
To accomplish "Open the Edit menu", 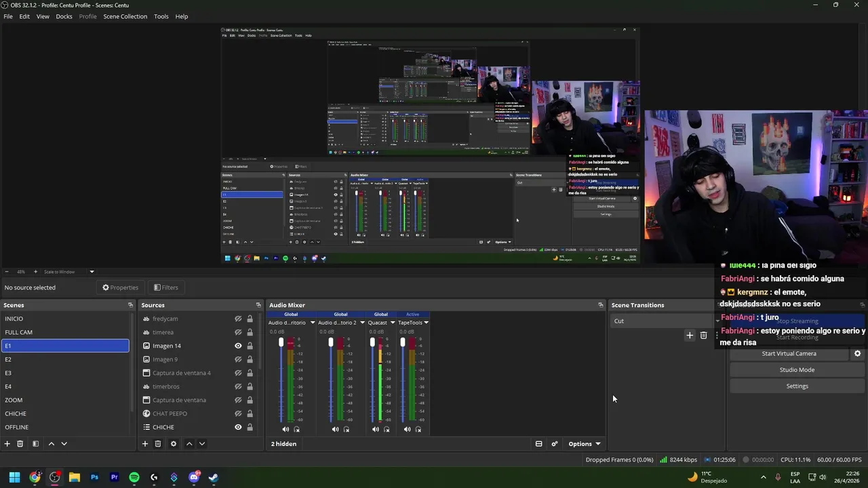I will click(24, 16).
